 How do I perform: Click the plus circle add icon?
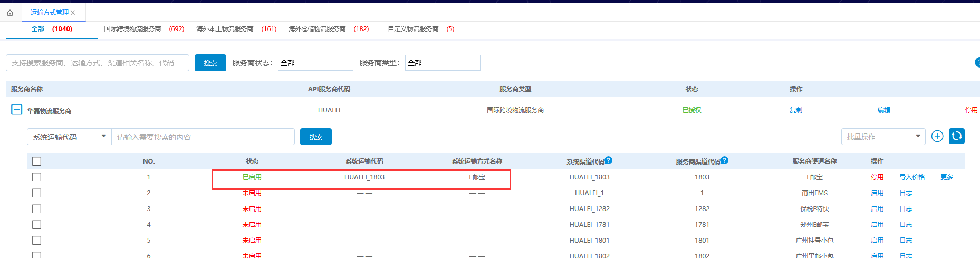pos(937,137)
